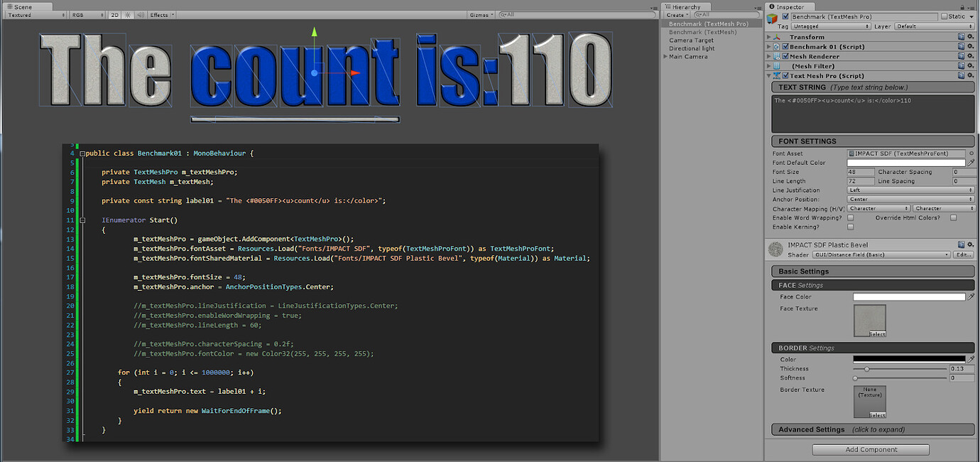The height and width of the screenshot is (462, 980).
Task: Open the help icon next to Mesh Renderer
Action: point(962,55)
